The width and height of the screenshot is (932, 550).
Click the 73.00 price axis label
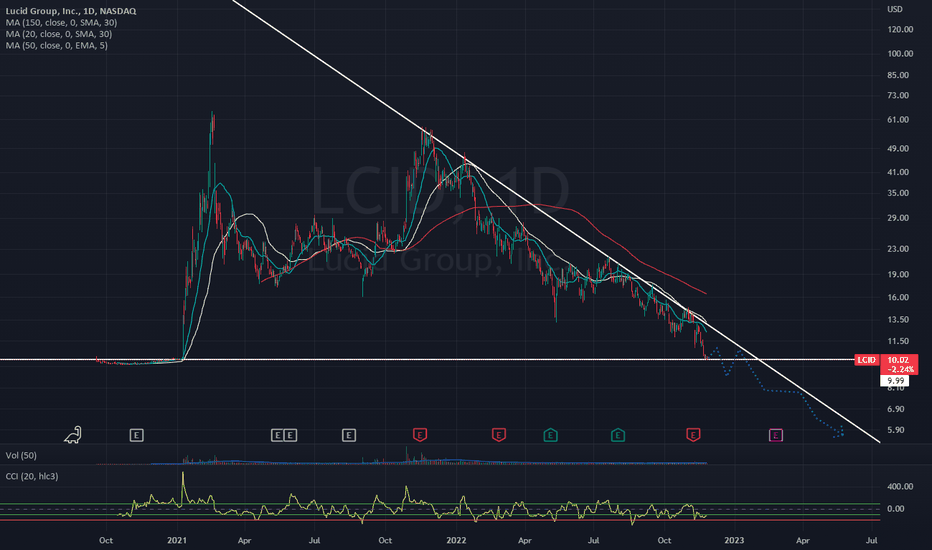(898, 95)
